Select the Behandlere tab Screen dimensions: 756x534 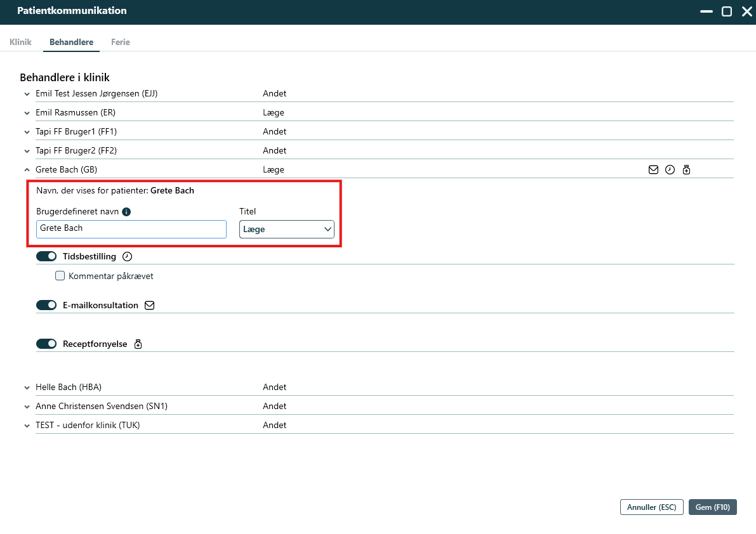click(x=71, y=42)
